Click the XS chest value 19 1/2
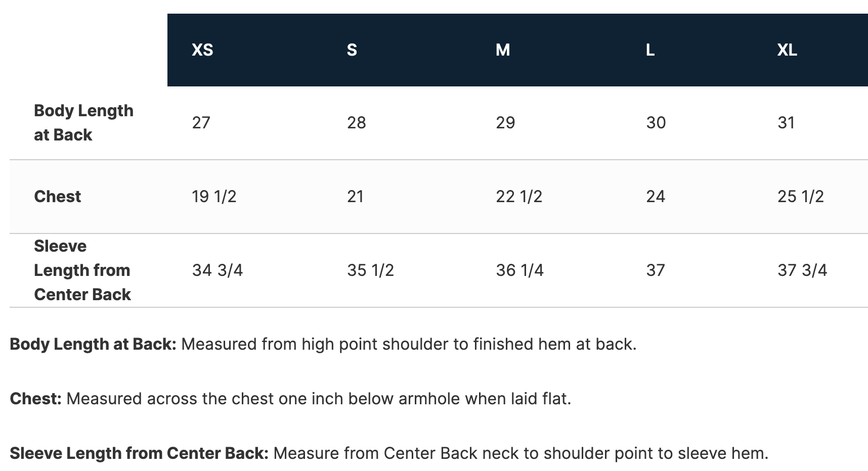This screenshot has width=868, height=471. (214, 196)
